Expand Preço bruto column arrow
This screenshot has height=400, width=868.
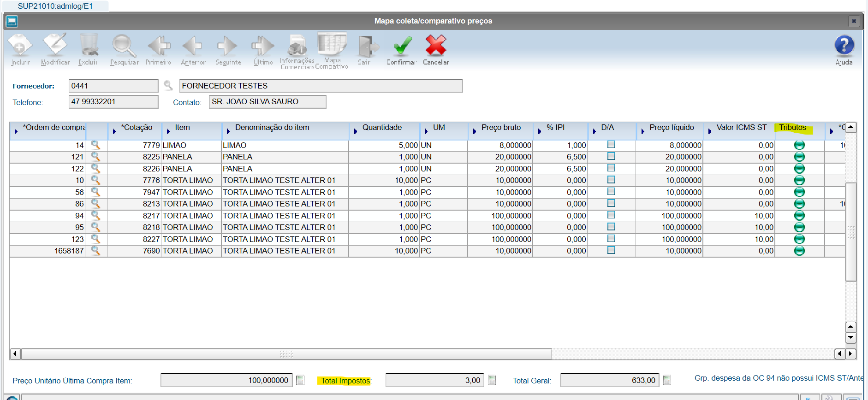coord(474,131)
